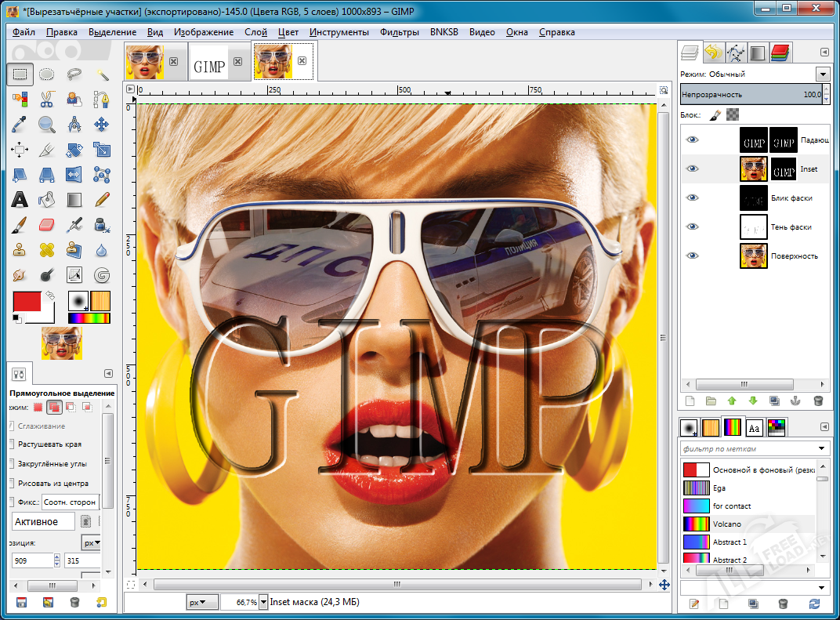Open the Режим layer mode dropdown
This screenshot has height=620, width=840.
tap(823, 73)
